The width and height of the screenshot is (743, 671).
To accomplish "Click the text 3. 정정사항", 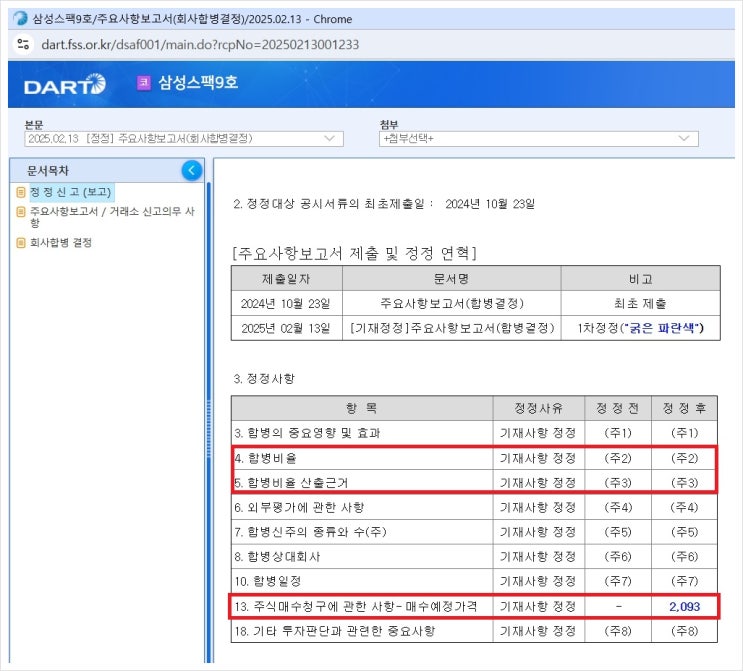I will [264, 379].
